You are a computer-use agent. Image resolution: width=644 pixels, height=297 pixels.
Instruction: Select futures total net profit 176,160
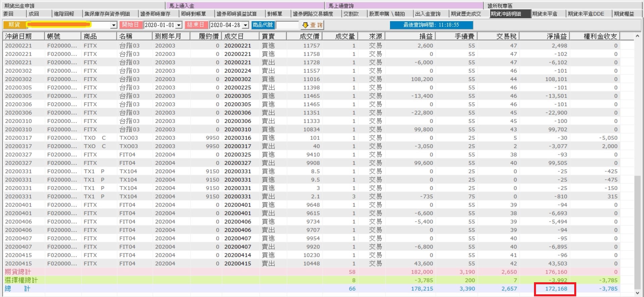pyautogui.click(x=556, y=272)
